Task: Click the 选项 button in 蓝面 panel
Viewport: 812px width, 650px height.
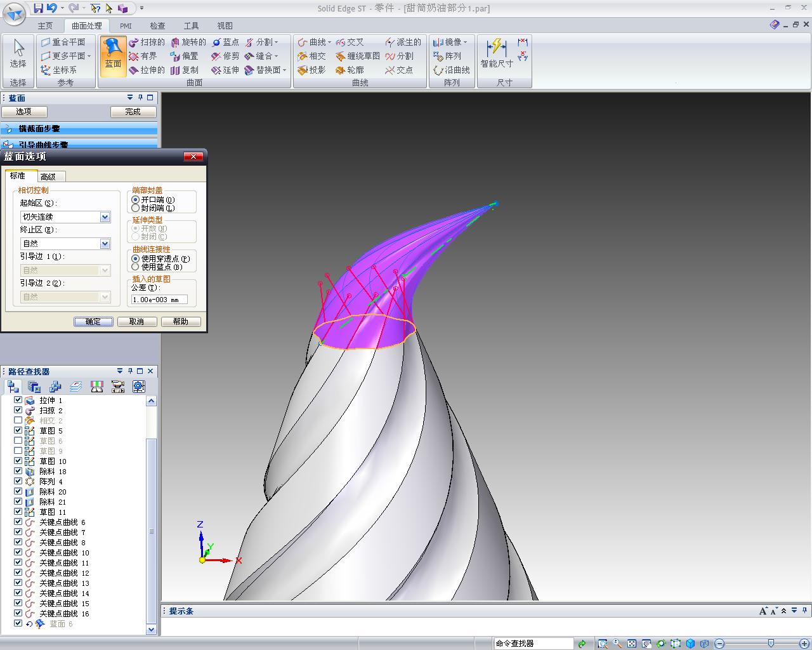Action: point(23,112)
